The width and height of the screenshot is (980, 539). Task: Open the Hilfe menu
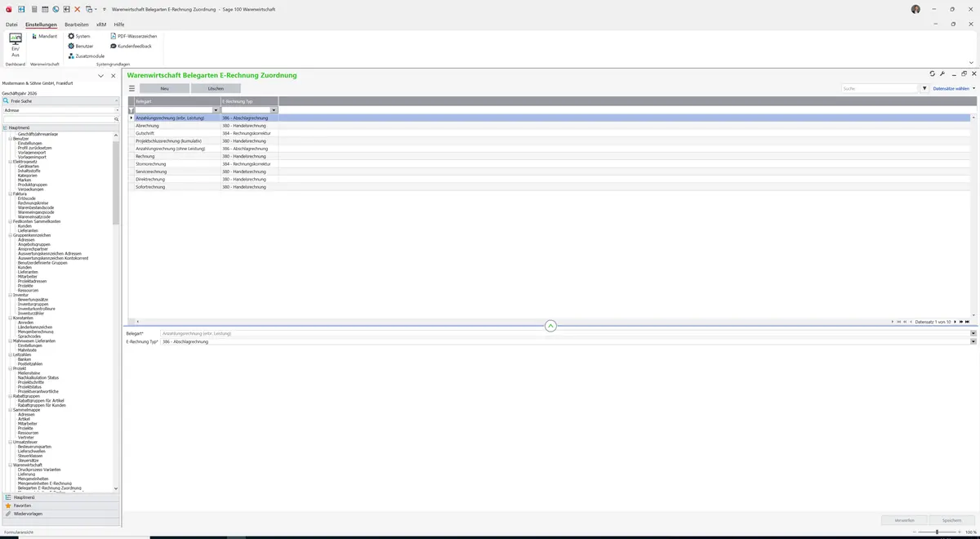pyautogui.click(x=119, y=24)
